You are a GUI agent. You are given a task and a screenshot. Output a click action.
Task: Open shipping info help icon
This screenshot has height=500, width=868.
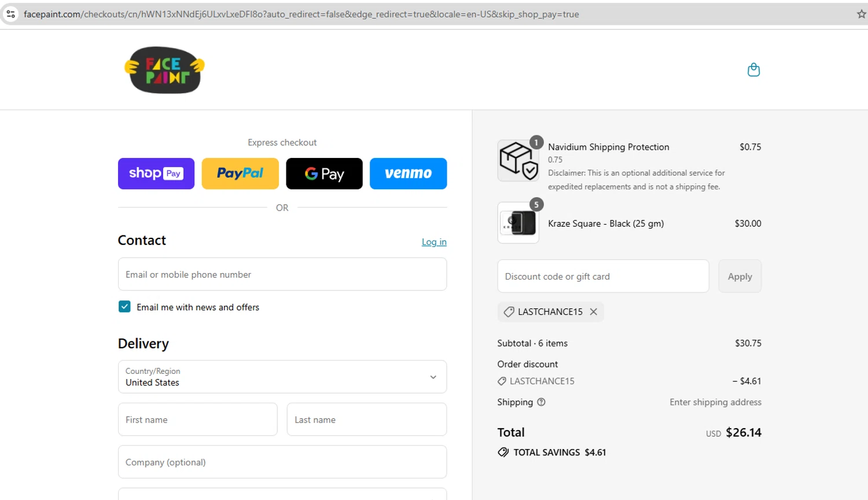(x=541, y=402)
